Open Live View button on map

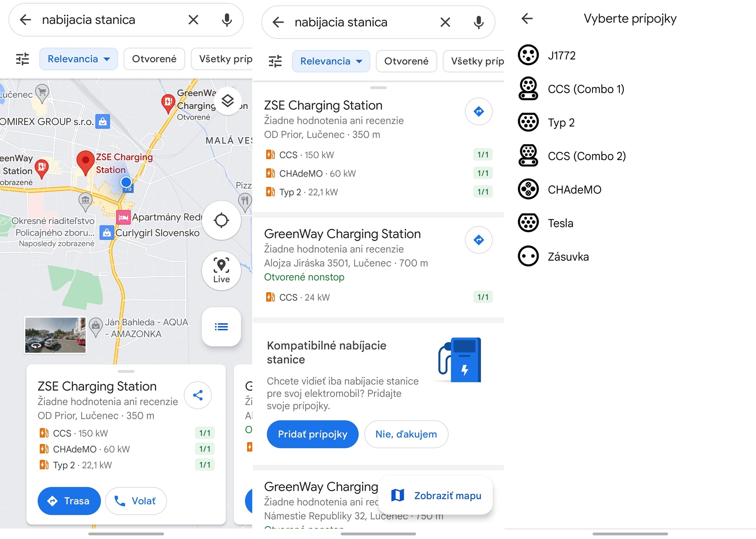pyautogui.click(x=222, y=271)
